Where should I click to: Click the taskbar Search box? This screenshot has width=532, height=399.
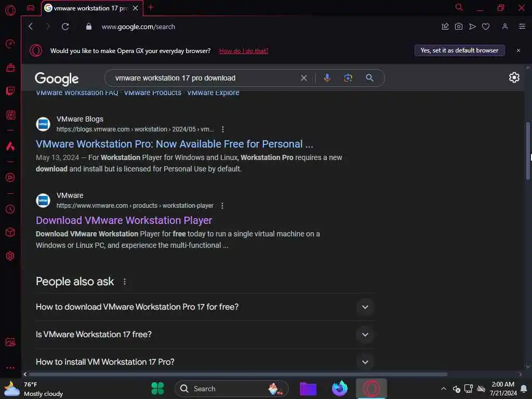(x=231, y=389)
